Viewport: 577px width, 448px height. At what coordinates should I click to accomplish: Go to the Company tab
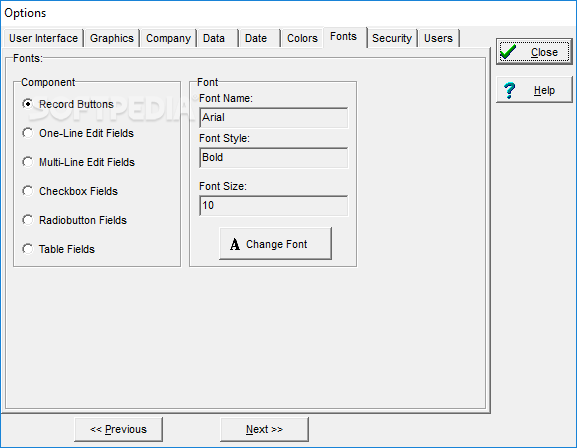coord(169,38)
